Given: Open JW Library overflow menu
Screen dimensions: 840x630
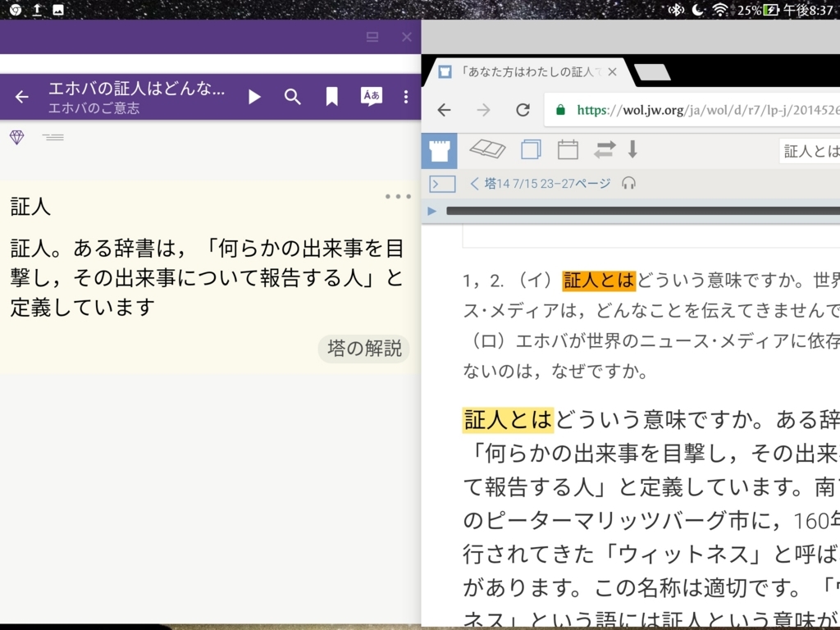Looking at the screenshot, I should (x=406, y=97).
